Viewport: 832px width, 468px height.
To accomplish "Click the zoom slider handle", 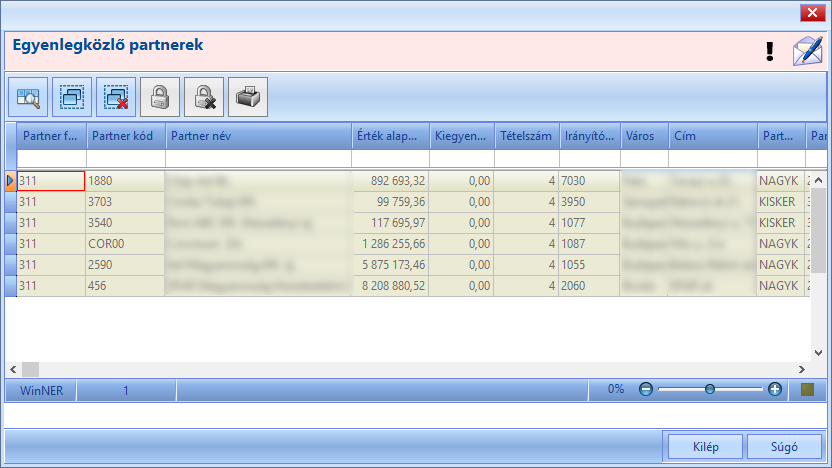I will [x=710, y=389].
